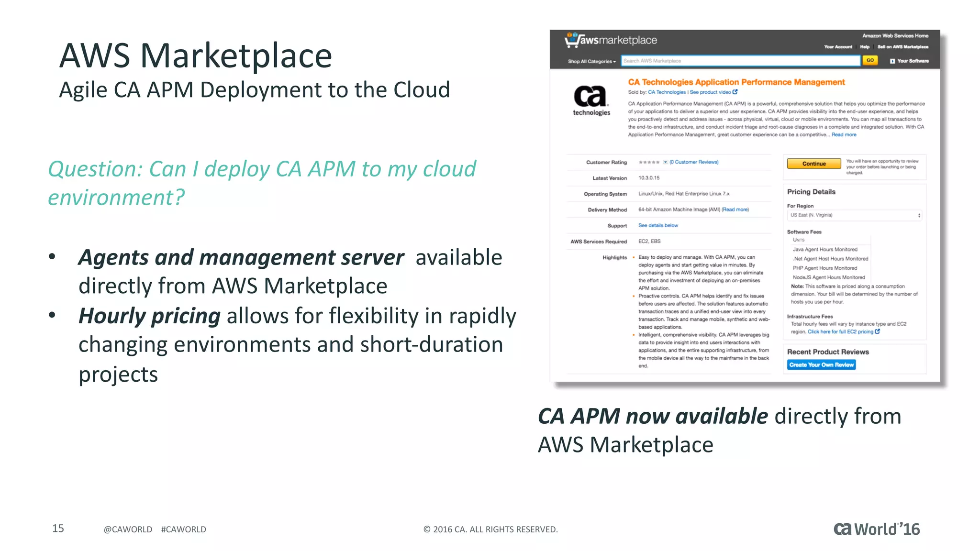
Task: Select NodeJS Agent Hours Monitored text
Action: (829, 277)
